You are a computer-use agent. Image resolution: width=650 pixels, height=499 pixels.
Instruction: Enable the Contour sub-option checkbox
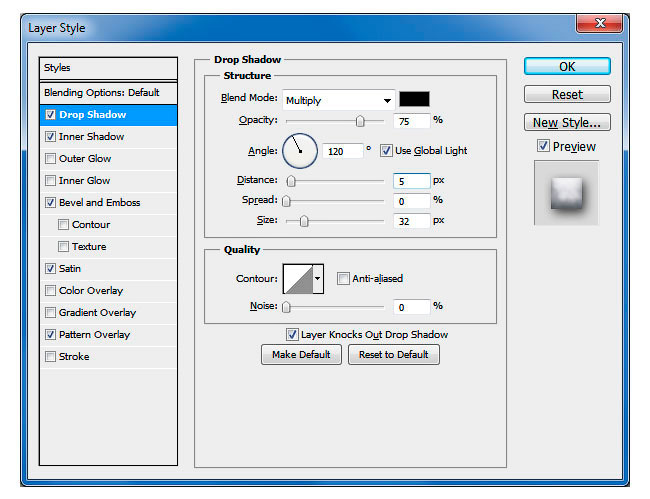point(63,225)
